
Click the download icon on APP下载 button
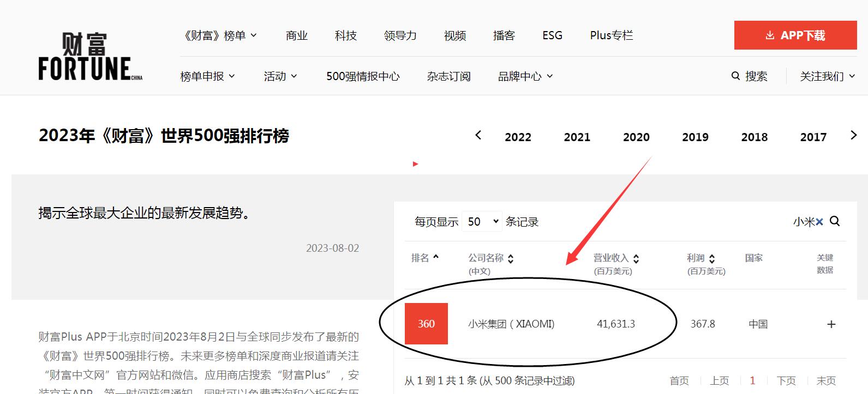pos(770,35)
